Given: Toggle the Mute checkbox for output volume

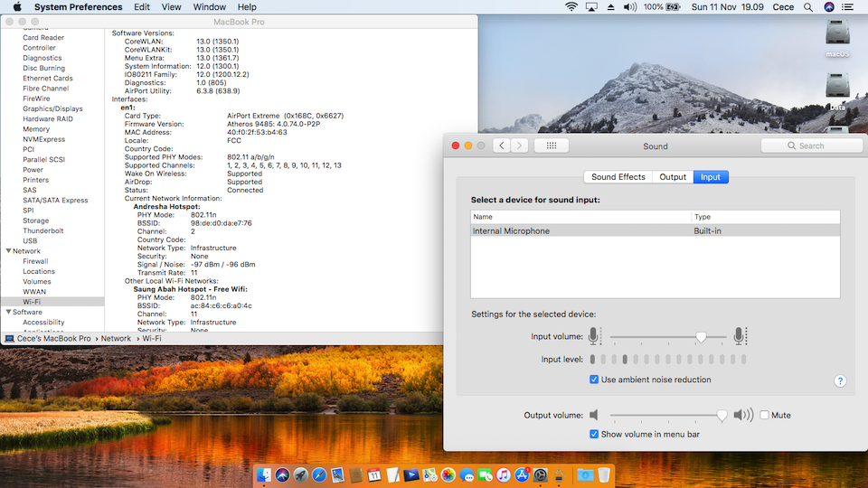Looking at the screenshot, I should (765, 415).
